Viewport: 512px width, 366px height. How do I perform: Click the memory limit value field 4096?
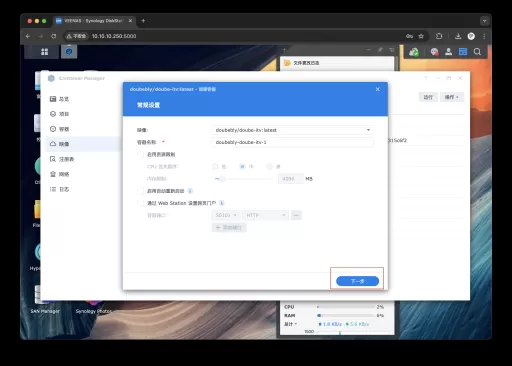[x=291, y=179]
